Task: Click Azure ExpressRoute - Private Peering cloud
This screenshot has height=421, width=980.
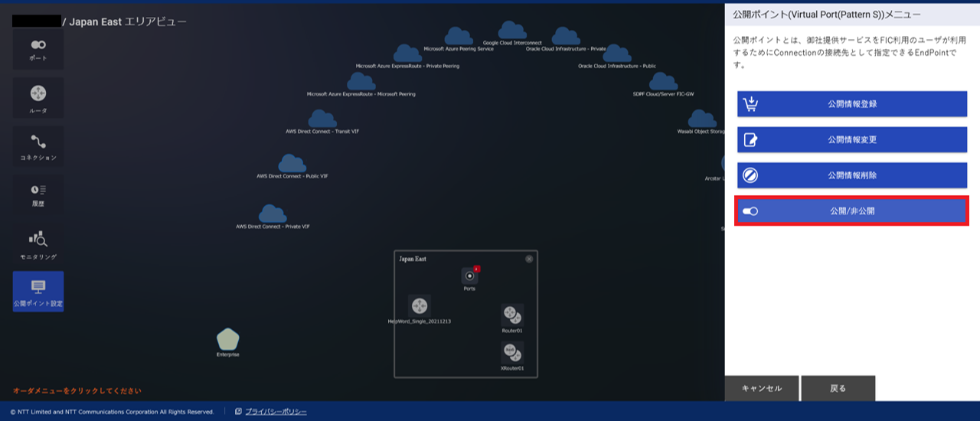Action: coord(407,54)
